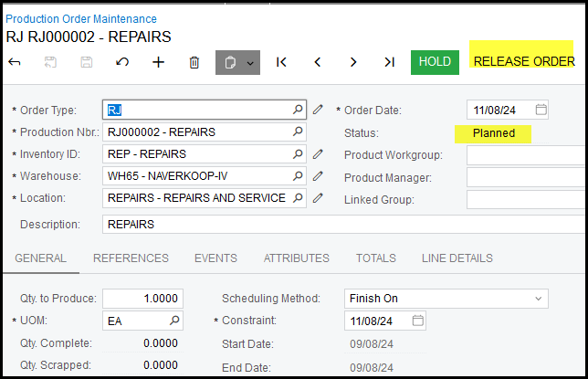This screenshot has height=379, width=588.
Task: Go to last record icon
Action: pyautogui.click(x=389, y=62)
